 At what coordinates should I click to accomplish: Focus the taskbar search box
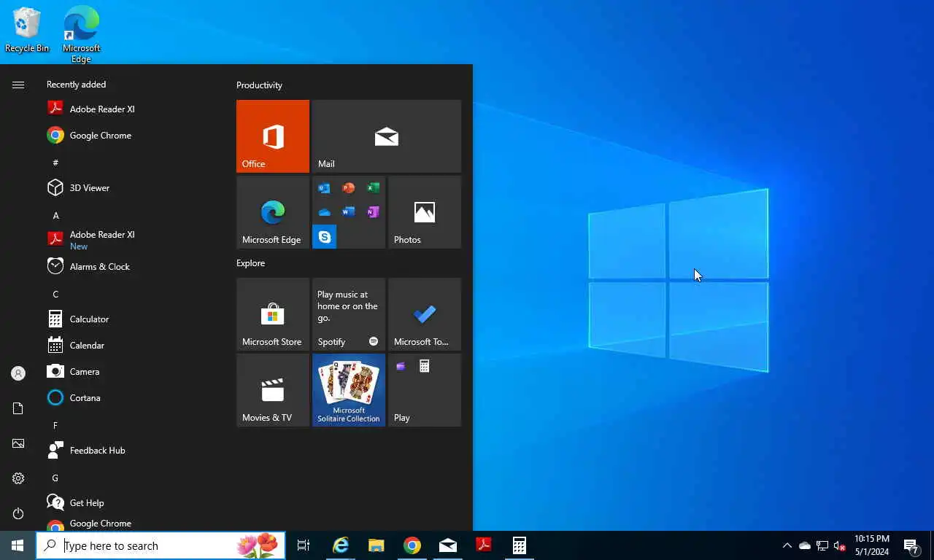(161, 545)
